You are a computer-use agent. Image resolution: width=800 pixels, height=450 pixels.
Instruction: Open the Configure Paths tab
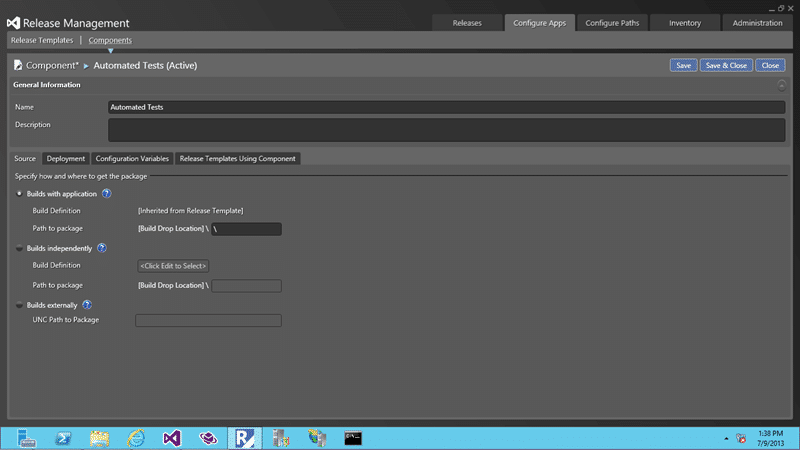612,23
